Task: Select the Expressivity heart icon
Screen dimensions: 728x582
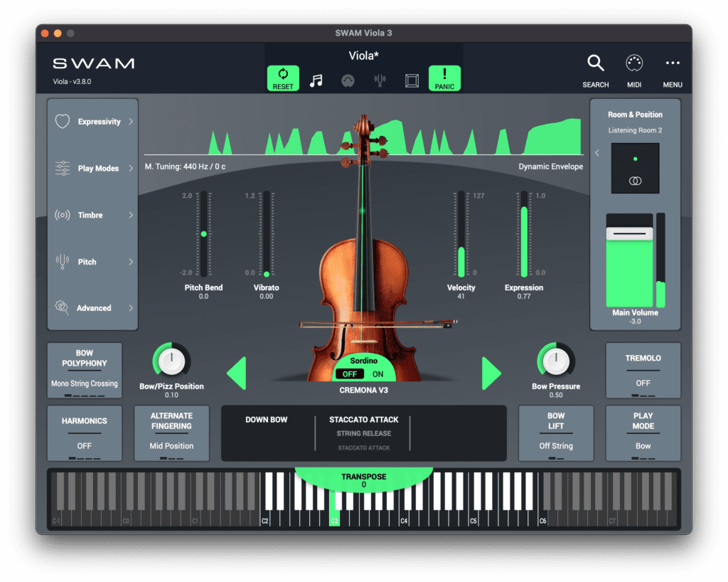Action: [x=63, y=121]
